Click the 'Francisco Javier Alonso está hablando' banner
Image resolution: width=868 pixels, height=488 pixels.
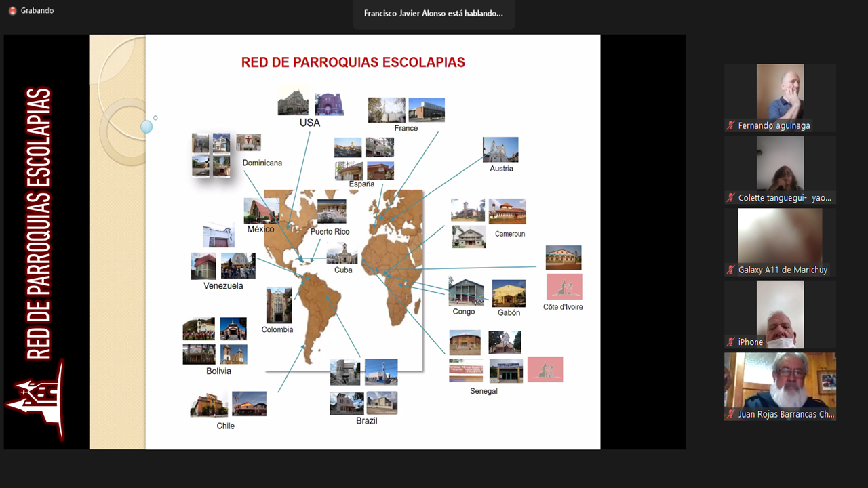point(433,14)
